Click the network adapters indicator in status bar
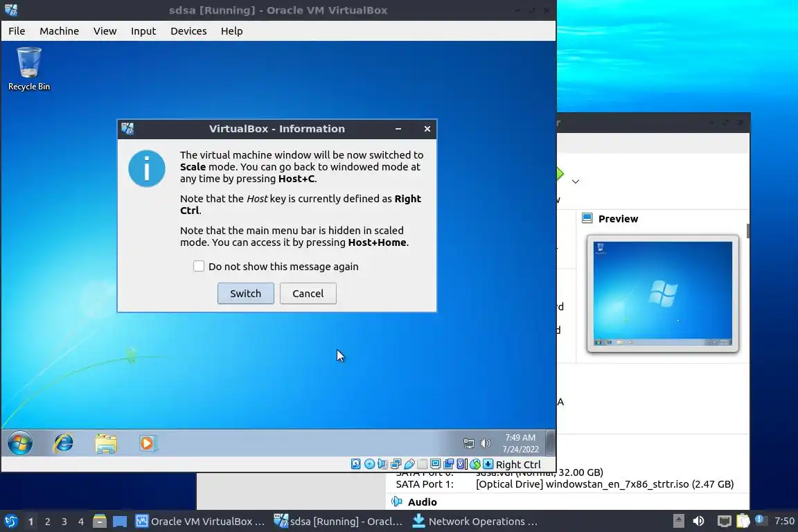Screen dimensions: 798x532 click(x=396, y=464)
